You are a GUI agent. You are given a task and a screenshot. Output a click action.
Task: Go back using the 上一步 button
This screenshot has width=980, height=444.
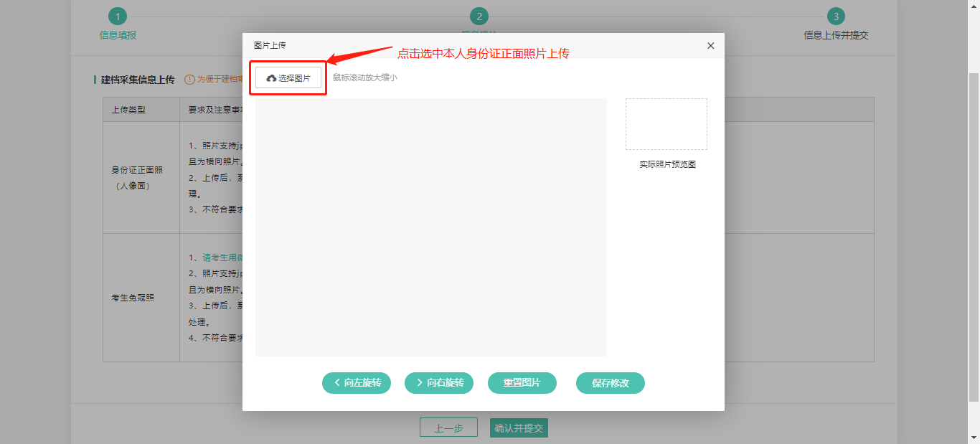click(x=448, y=427)
